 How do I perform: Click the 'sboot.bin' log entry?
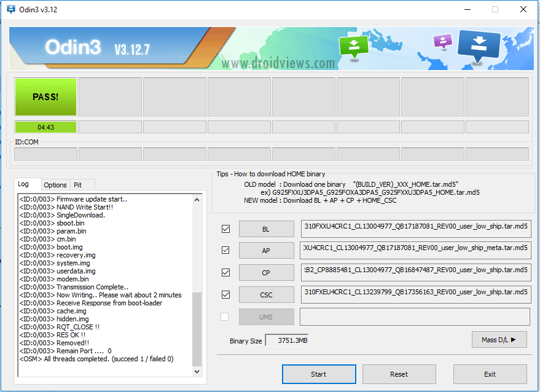click(52, 223)
